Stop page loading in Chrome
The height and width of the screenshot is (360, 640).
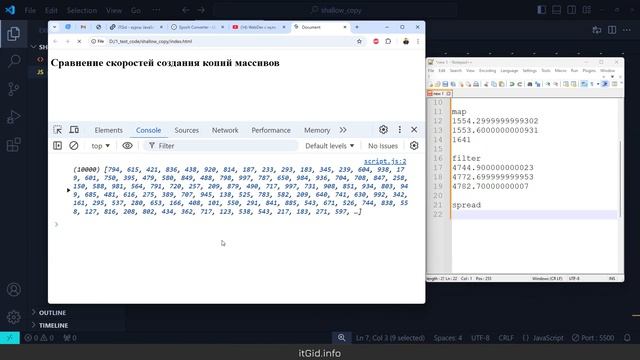click(x=79, y=41)
